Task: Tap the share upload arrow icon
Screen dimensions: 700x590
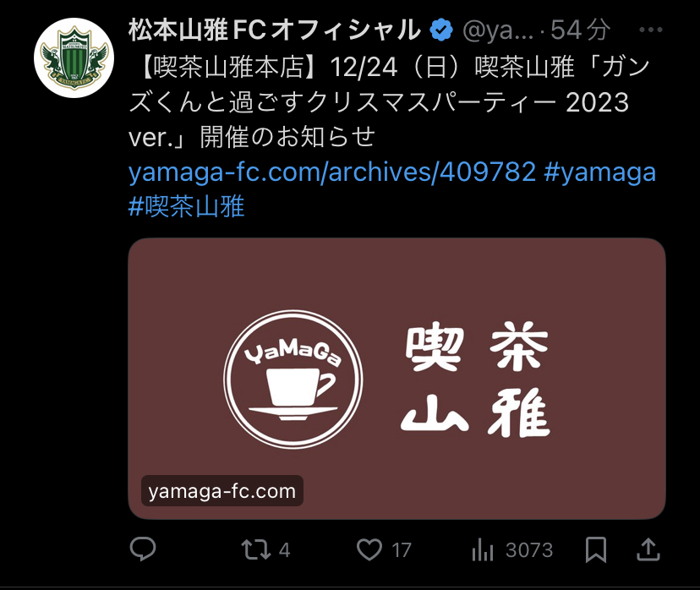Action: tap(648, 549)
